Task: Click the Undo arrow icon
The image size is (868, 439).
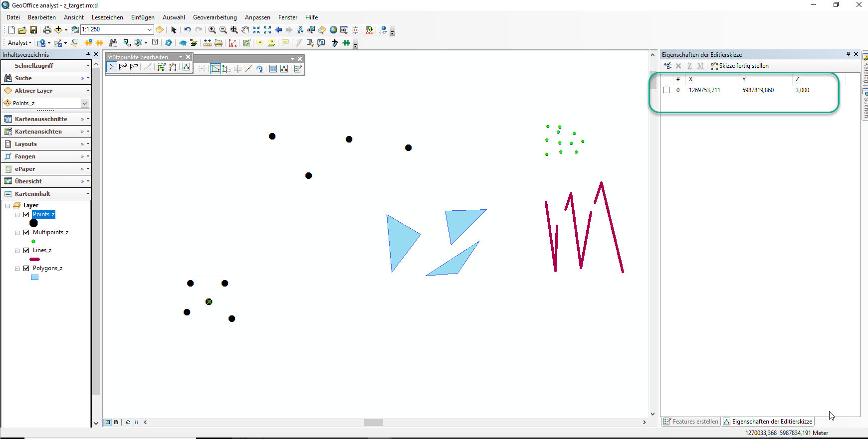Action: coord(187,30)
